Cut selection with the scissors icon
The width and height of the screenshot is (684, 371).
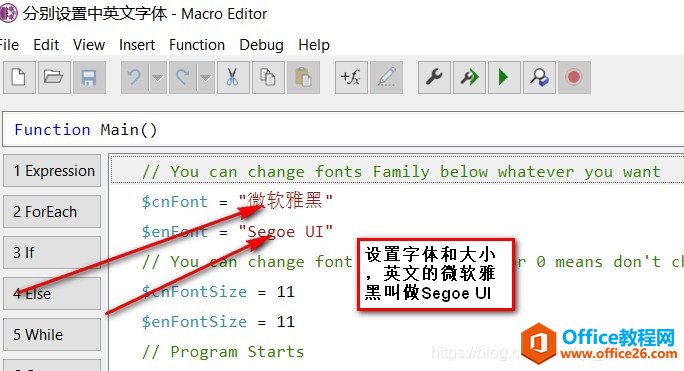pyautogui.click(x=233, y=78)
